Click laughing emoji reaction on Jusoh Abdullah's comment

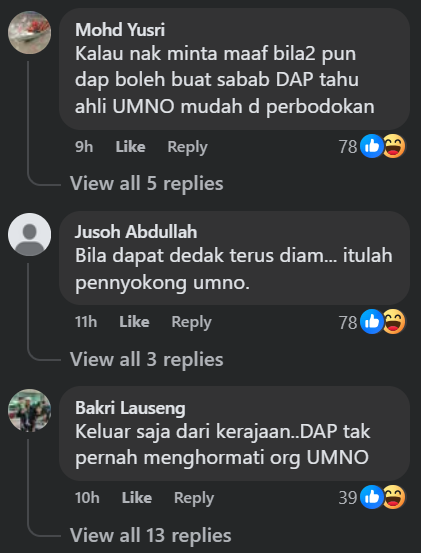[394, 322]
